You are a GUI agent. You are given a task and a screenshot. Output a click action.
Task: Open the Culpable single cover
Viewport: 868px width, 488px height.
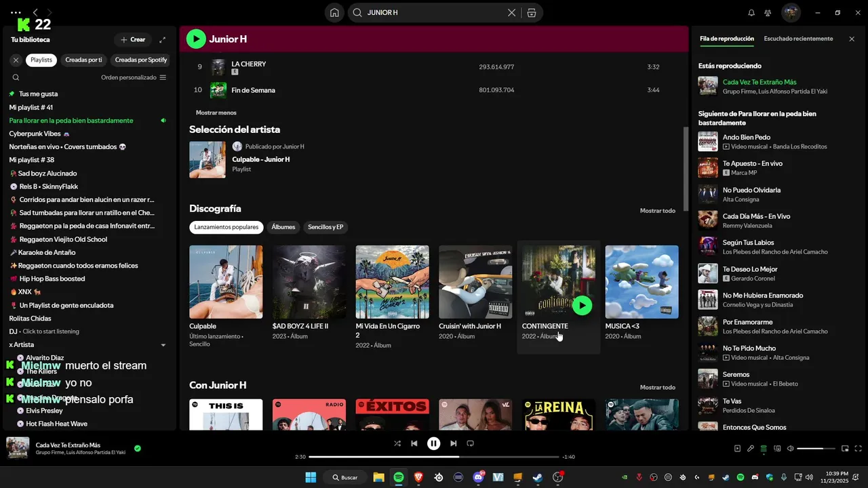click(x=226, y=282)
